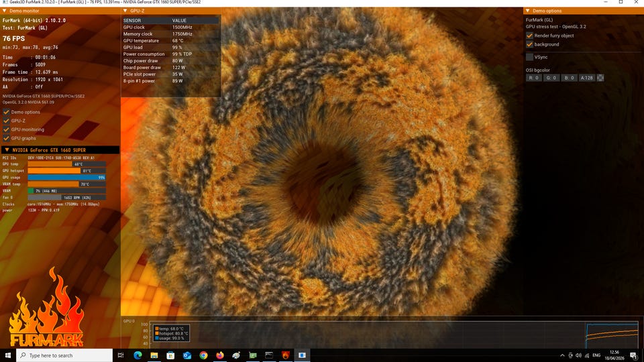The width and height of the screenshot is (644, 362).
Task: Select the 8-pin #1 power row
Action: click(x=170, y=81)
